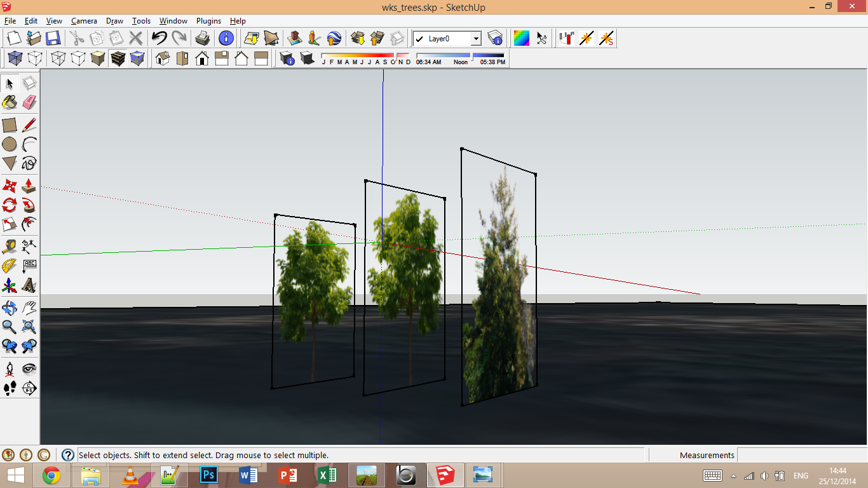Switch to Shaded face style
This screenshot has height=488, width=868.
coord(98,59)
